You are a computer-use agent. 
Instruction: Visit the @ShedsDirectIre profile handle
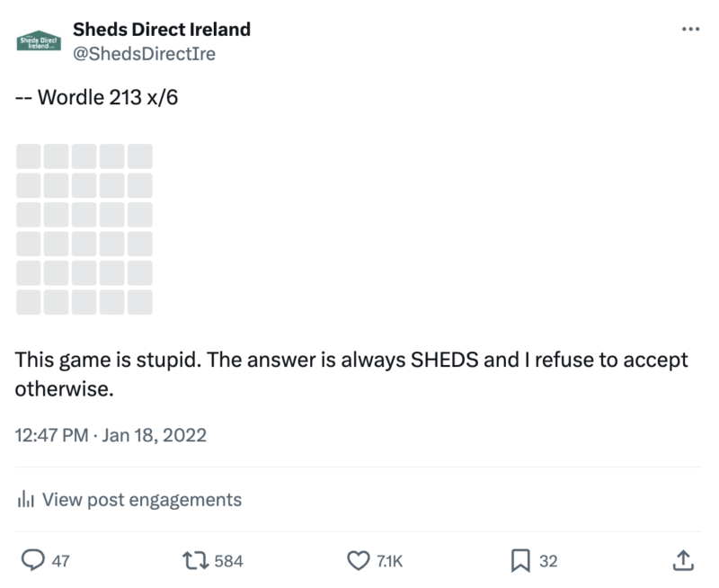pyautogui.click(x=146, y=53)
